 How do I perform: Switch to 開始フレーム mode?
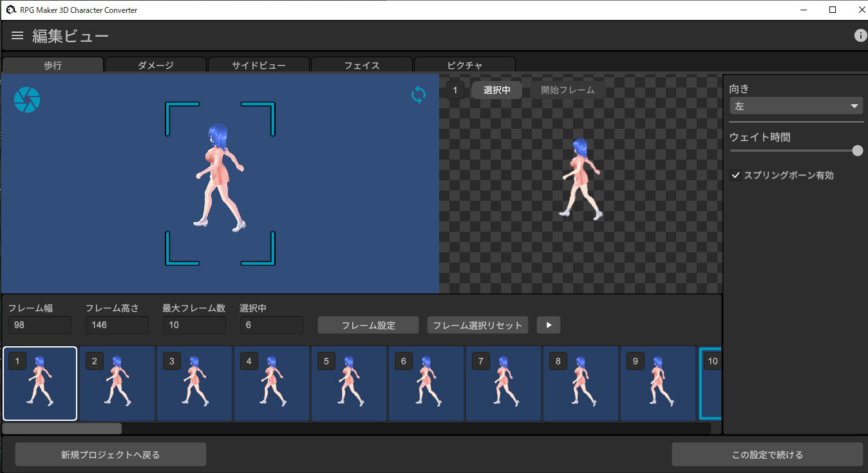tap(567, 90)
